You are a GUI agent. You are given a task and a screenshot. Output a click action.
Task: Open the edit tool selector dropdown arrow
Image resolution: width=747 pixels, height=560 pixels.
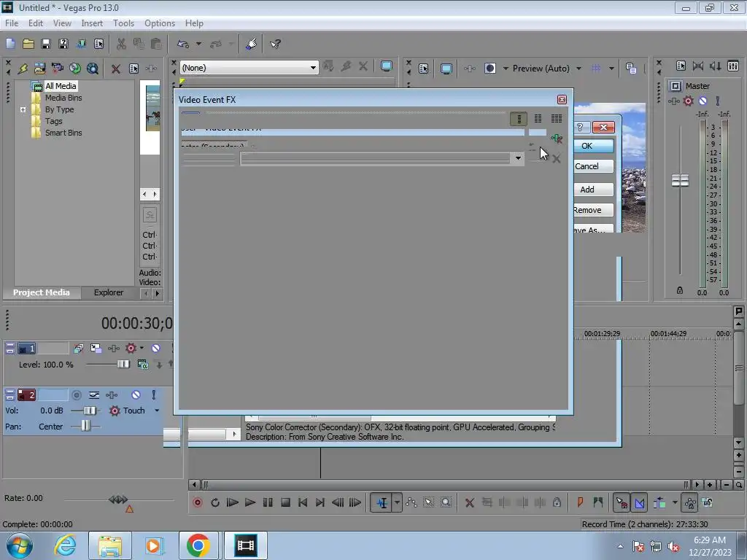click(x=397, y=502)
